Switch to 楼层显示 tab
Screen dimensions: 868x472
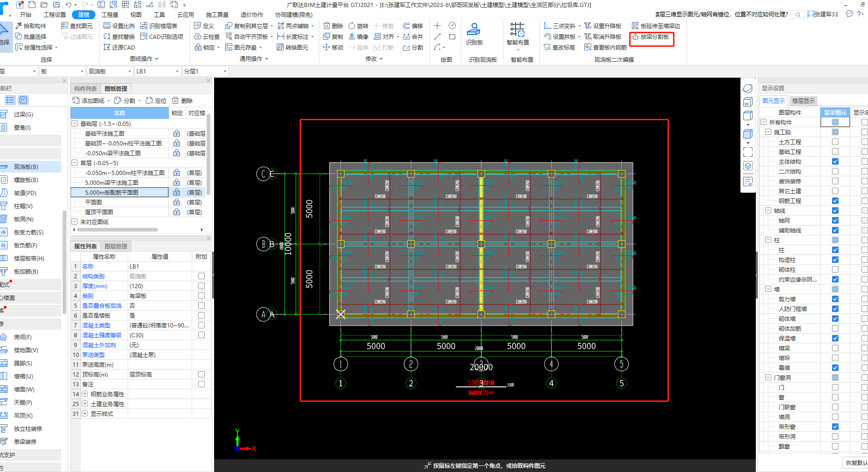tap(803, 101)
